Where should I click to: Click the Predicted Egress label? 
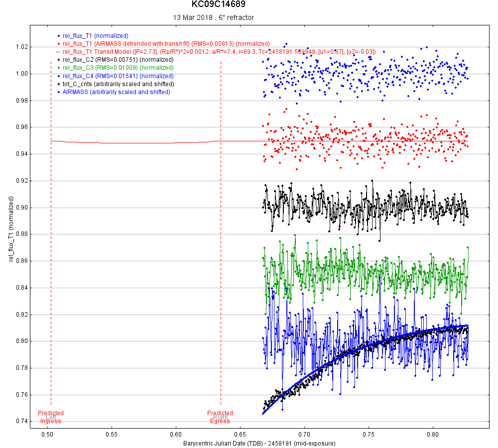220,417
